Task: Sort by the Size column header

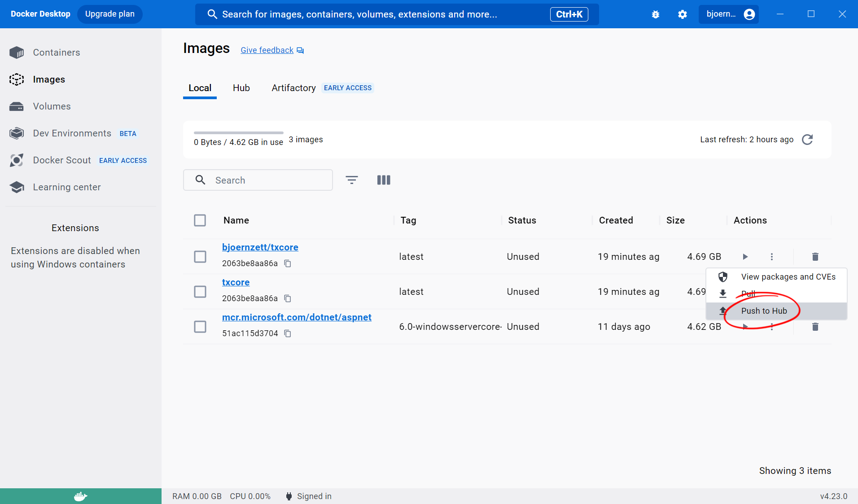Action: (x=675, y=220)
